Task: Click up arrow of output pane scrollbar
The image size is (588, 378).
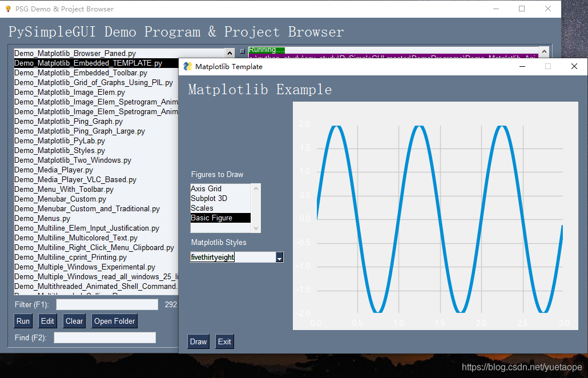Action: [544, 51]
